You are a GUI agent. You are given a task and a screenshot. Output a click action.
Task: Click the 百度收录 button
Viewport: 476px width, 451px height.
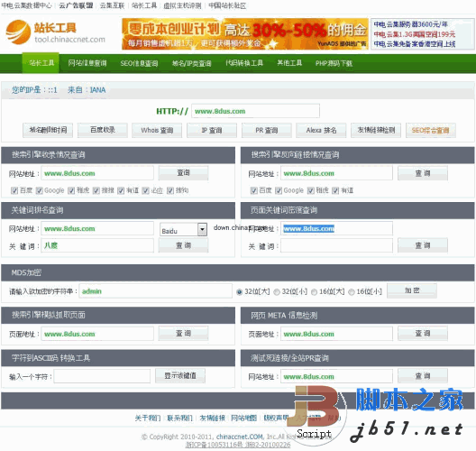[x=103, y=130]
